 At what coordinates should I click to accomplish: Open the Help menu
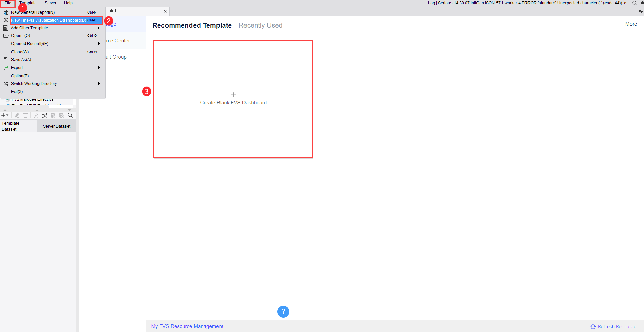(x=68, y=3)
